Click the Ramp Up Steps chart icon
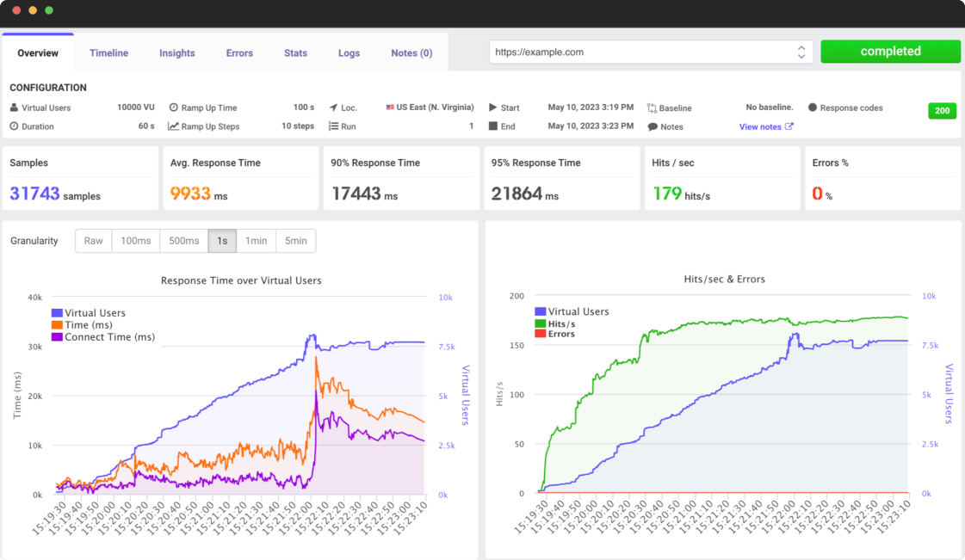This screenshot has width=965, height=560. pyautogui.click(x=174, y=126)
